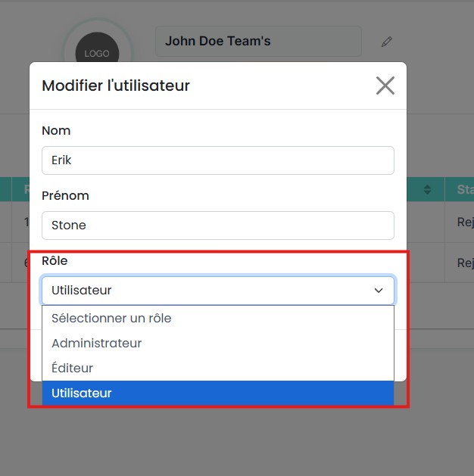Focus the Nom field containing Erik
The height and width of the screenshot is (476, 474).
click(218, 160)
